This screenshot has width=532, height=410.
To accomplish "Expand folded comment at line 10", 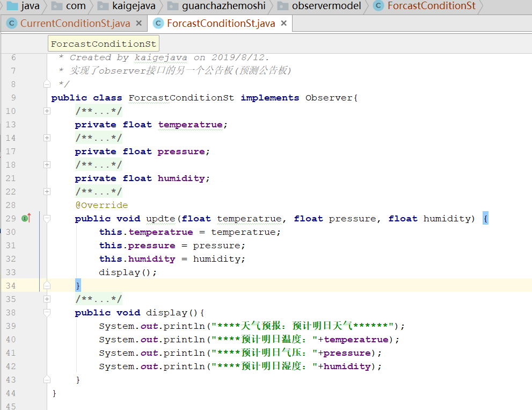I will point(47,111).
